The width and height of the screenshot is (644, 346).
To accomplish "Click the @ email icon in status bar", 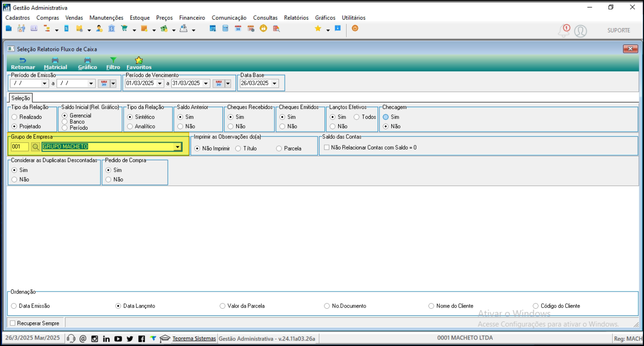I will tap(83, 339).
